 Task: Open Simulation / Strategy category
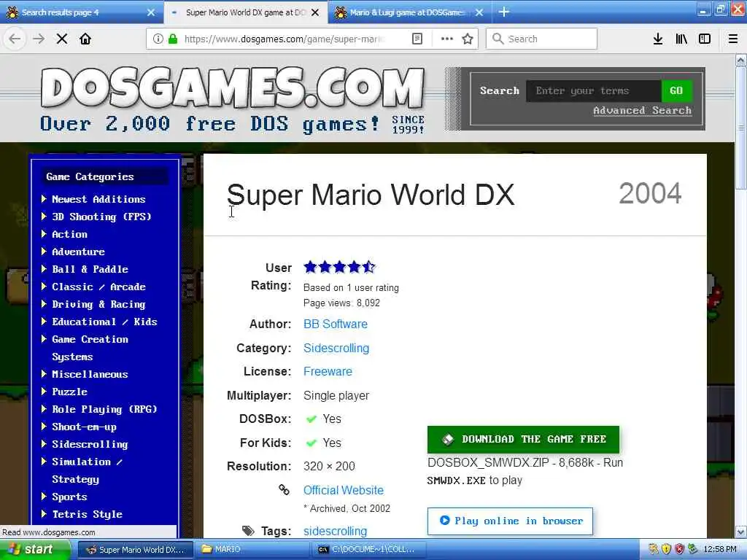click(87, 470)
